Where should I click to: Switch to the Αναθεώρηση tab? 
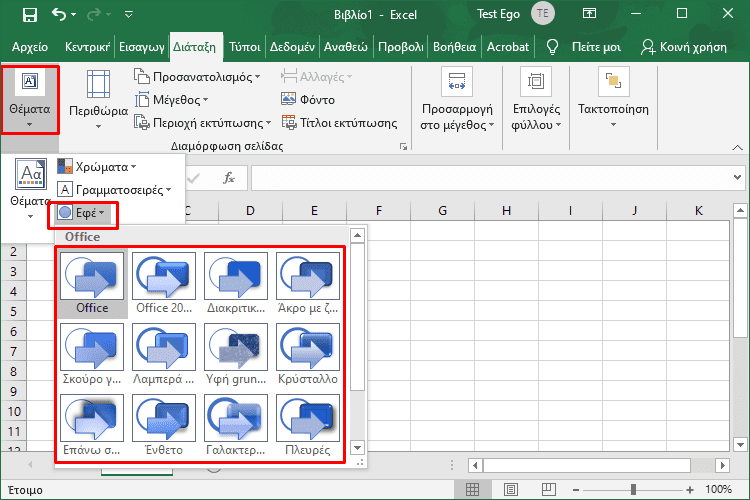click(x=345, y=47)
